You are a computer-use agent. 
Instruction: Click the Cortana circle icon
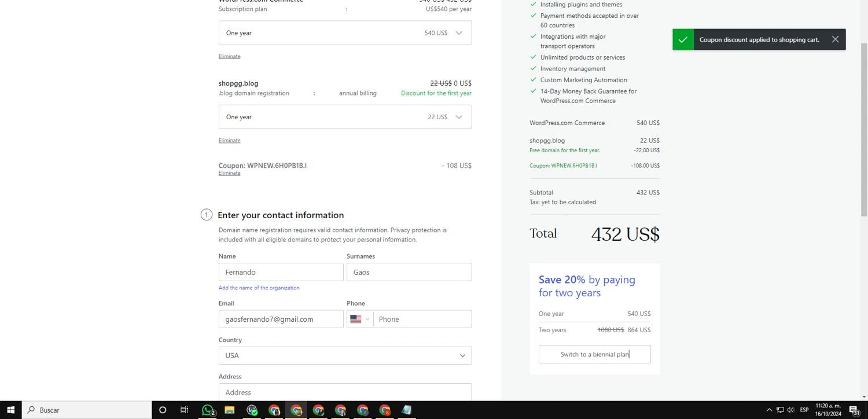pos(163,410)
